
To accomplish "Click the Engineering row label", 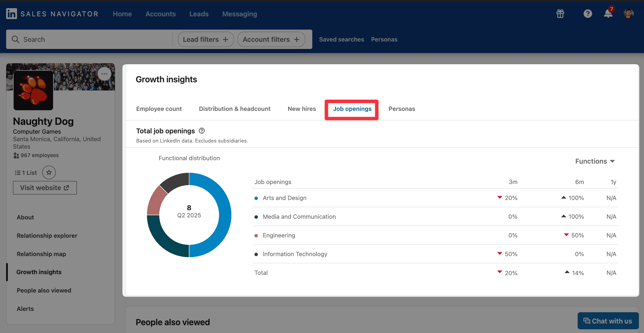I will pos(279,235).
